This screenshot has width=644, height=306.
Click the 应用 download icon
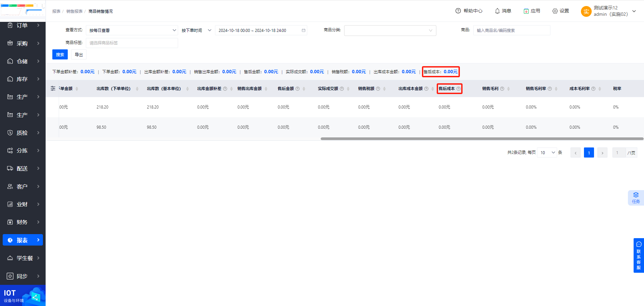[x=526, y=11]
